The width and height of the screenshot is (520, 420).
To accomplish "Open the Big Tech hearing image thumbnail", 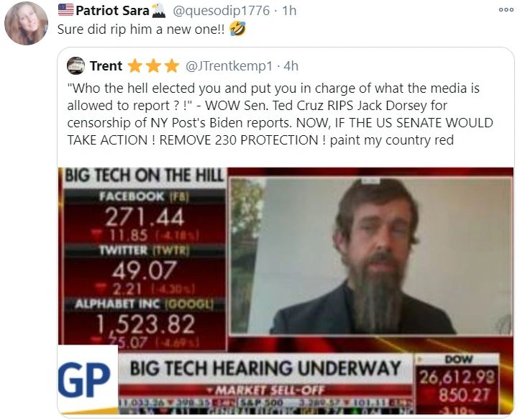I will pyautogui.click(x=286, y=291).
